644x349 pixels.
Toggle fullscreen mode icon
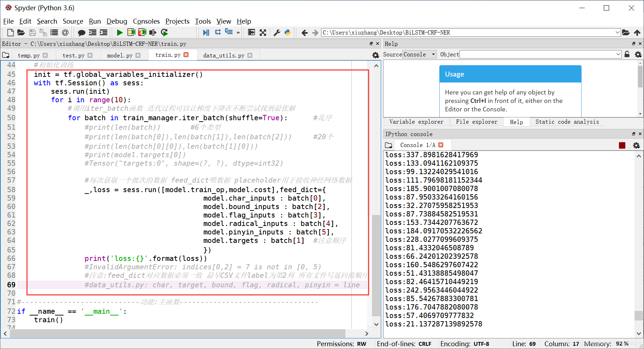pyautogui.click(x=263, y=32)
